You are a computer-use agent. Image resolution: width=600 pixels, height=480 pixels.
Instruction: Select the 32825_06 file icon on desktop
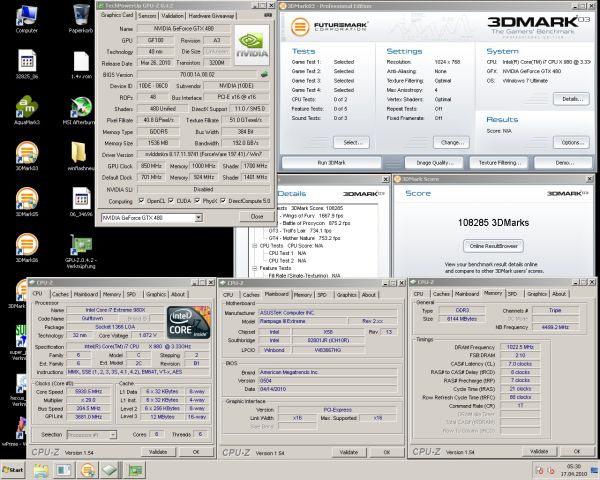point(27,64)
